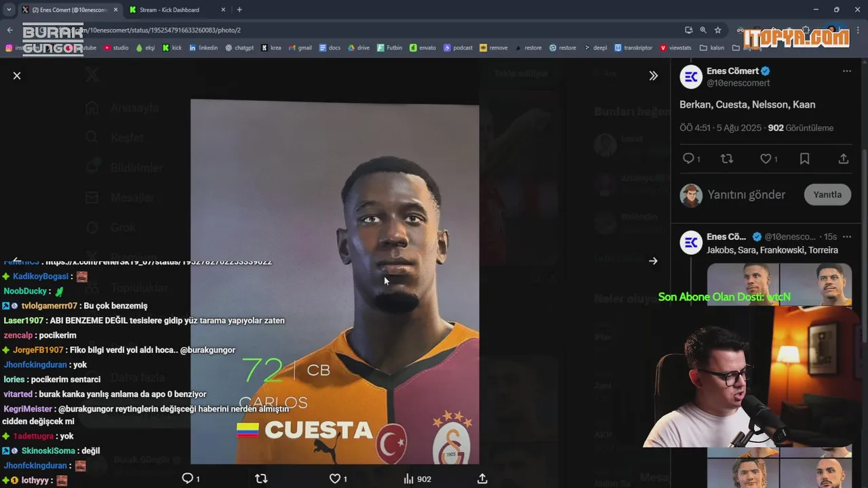Screen dimensions: 868x488
Task: Open the remove bookmark
Action: pyautogui.click(x=494, y=48)
